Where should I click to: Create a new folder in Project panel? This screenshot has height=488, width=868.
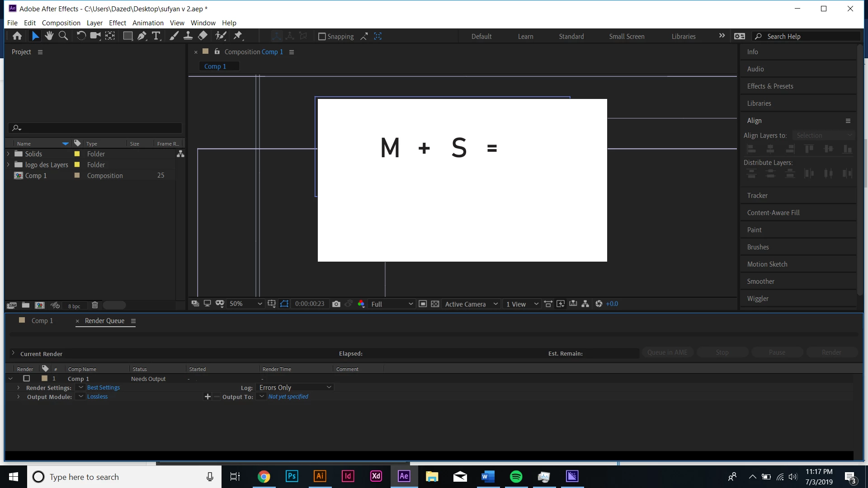coord(26,305)
